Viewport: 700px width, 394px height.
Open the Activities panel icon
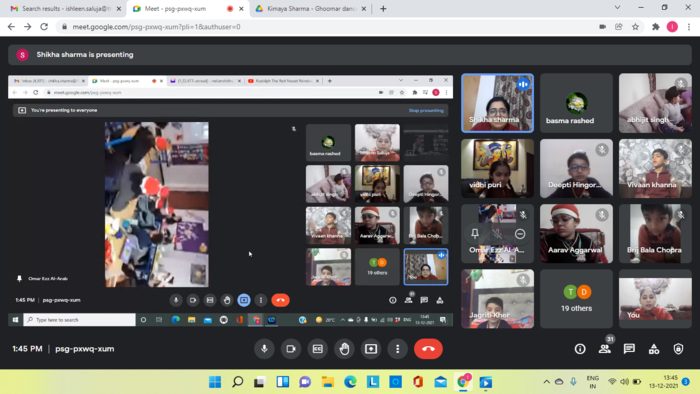(x=654, y=349)
